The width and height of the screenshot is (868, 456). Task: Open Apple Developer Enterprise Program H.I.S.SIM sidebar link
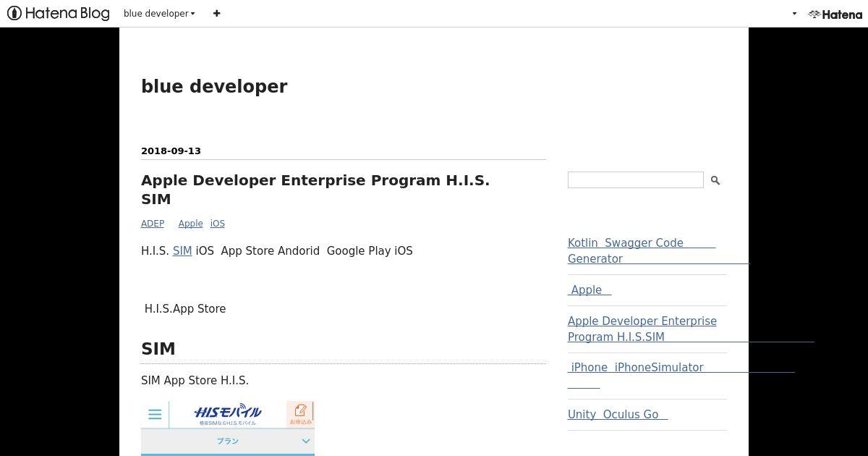click(642, 329)
